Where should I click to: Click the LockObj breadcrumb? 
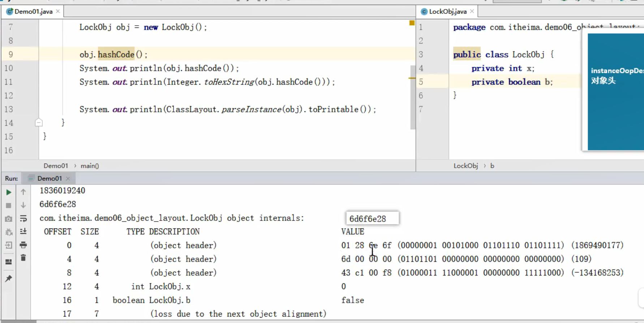point(466,166)
